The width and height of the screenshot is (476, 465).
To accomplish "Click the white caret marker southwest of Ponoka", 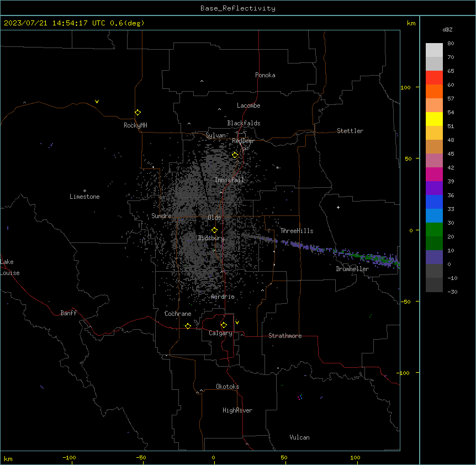I will tap(202, 81).
